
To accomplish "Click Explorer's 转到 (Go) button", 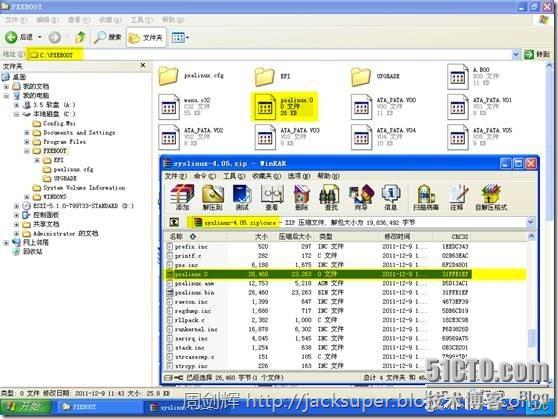I will [537, 54].
